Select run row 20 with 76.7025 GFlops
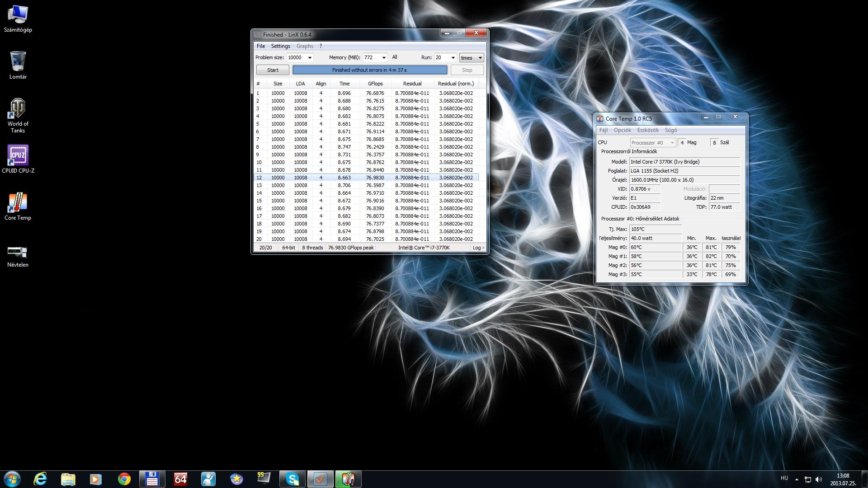868x488 pixels. tap(366, 239)
